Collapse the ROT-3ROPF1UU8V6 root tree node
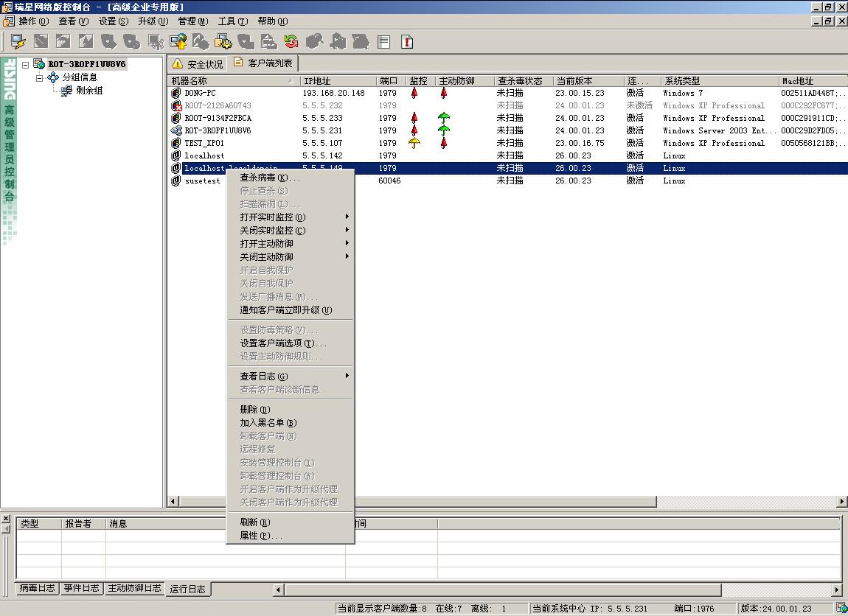 pyautogui.click(x=26, y=64)
